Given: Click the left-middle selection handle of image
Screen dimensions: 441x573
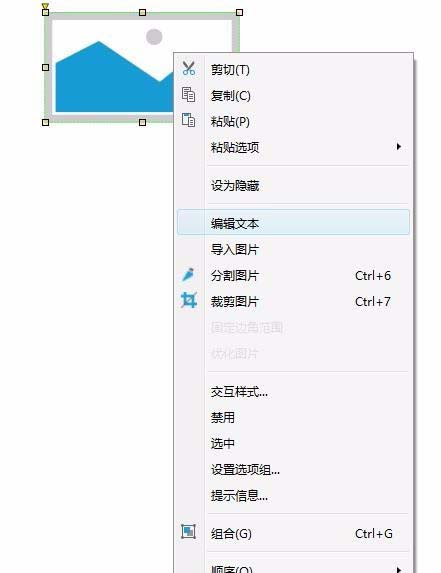Looking at the screenshot, I should click(x=46, y=68).
